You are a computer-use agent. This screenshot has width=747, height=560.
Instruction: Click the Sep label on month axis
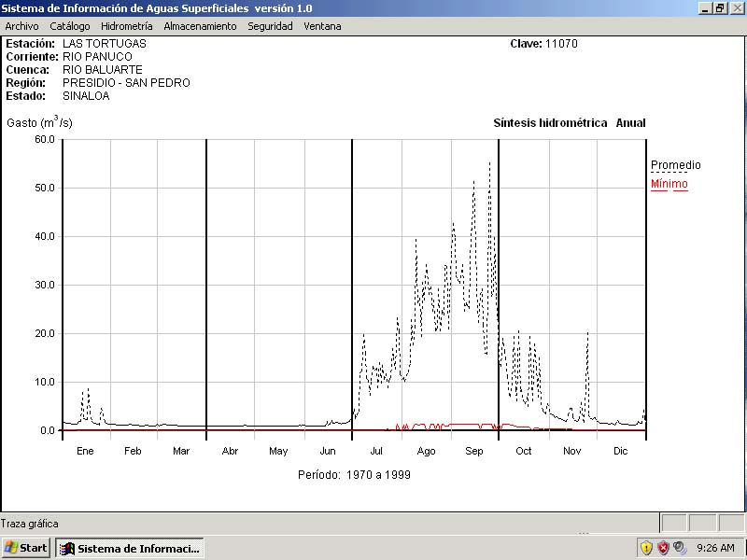[474, 452]
